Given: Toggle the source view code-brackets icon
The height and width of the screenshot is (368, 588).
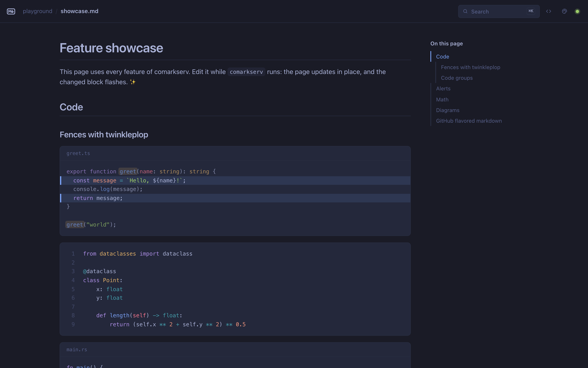Looking at the screenshot, I should click(548, 11).
